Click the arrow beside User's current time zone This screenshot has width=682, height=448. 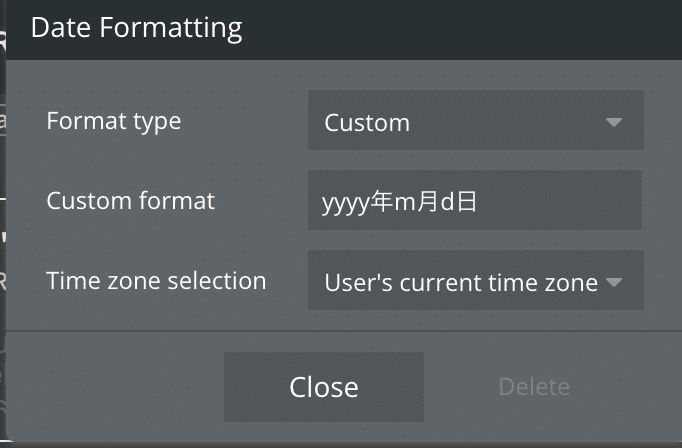614,282
